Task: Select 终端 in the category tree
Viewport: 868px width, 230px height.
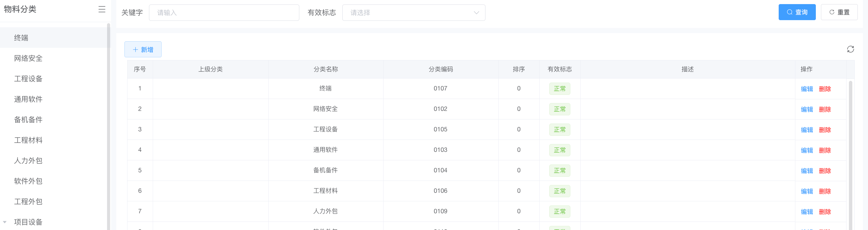Action: (21, 38)
